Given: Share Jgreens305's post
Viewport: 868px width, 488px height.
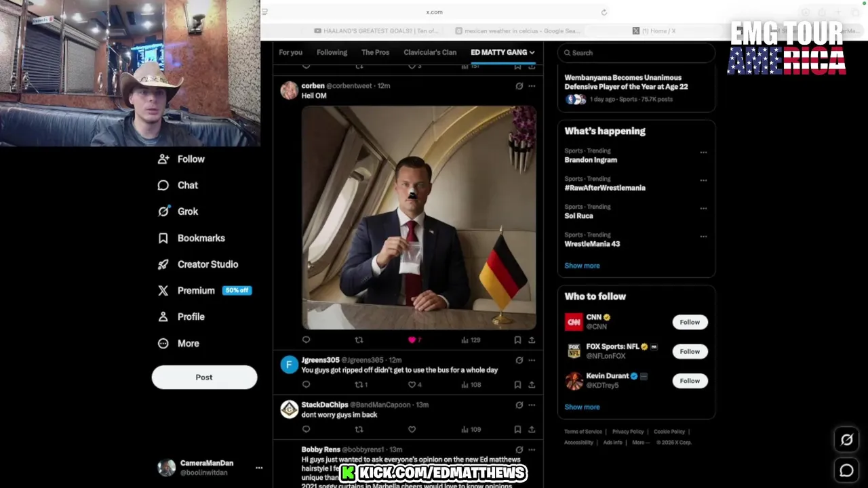Looking at the screenshot, I should pyautogui.click(x=532, y=384).
